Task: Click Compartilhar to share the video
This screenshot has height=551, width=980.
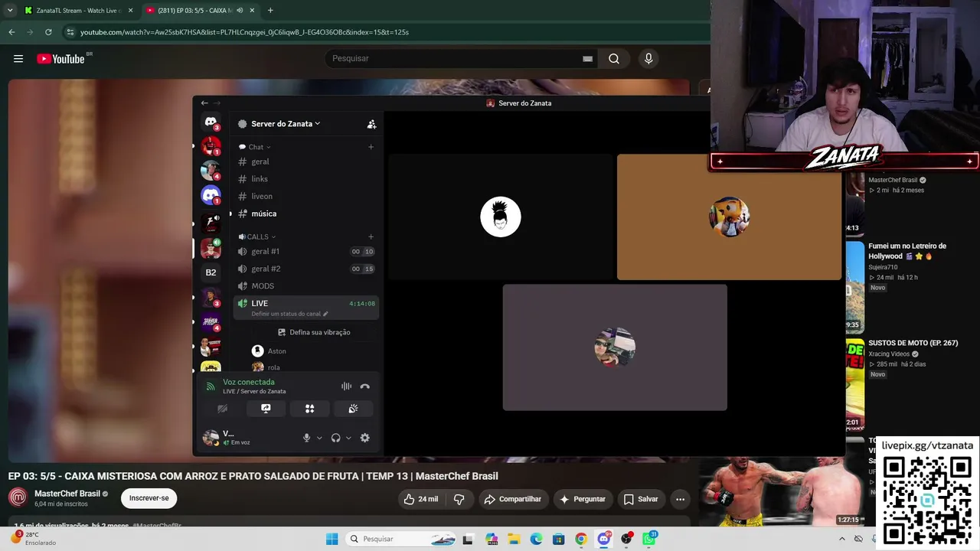Action: 512,499
